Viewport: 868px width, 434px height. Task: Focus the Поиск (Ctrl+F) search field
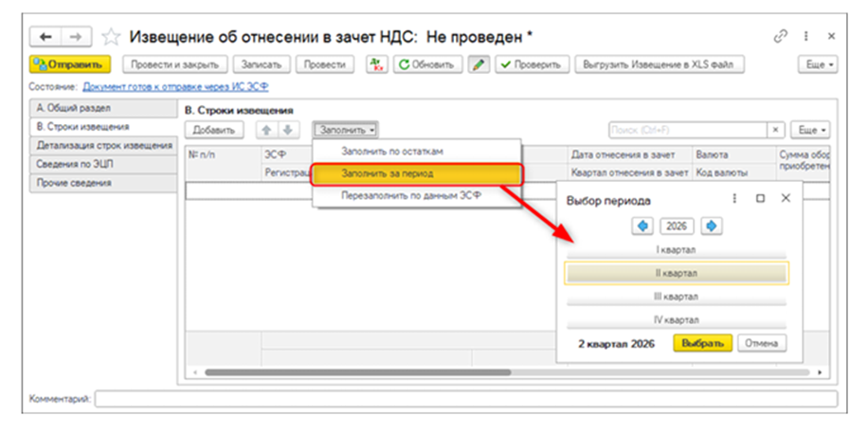pos(687,130)
